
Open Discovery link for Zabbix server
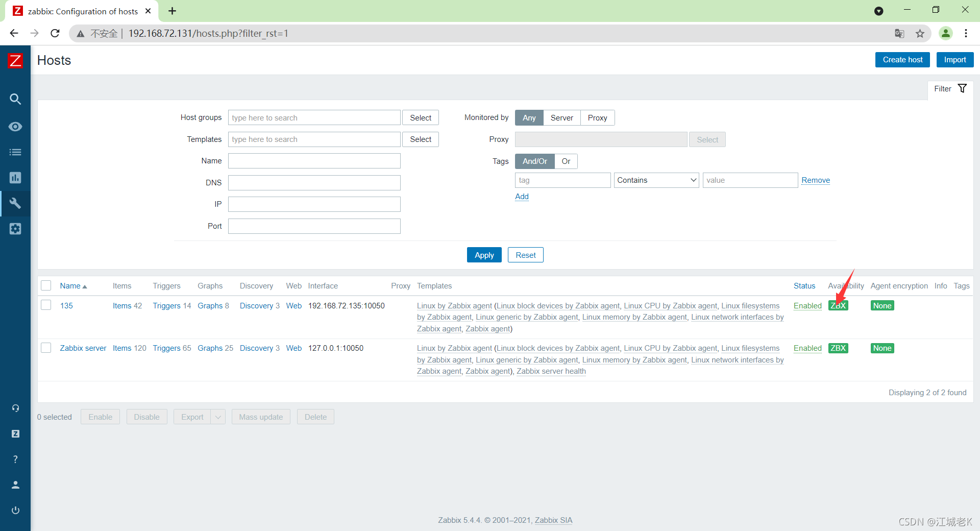(256, 348)
